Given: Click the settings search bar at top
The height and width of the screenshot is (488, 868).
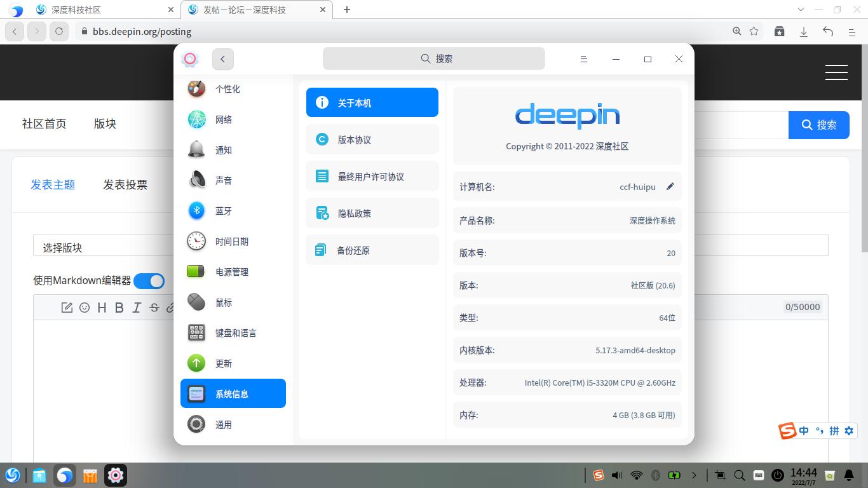Looking at the screenshot, I should [x=434, y=58].
